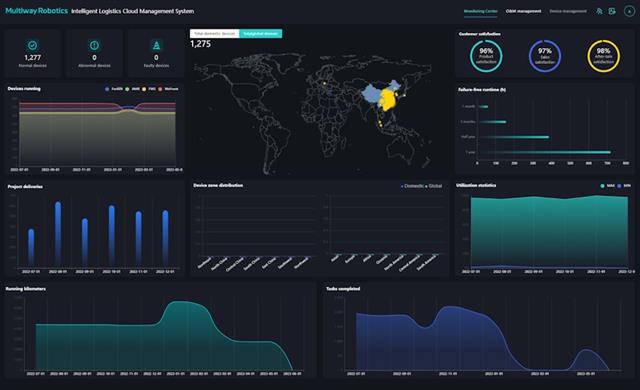Click Intelligent Logistics Cloud Management System title
The image size is (640, 390).
pos(133,11)
